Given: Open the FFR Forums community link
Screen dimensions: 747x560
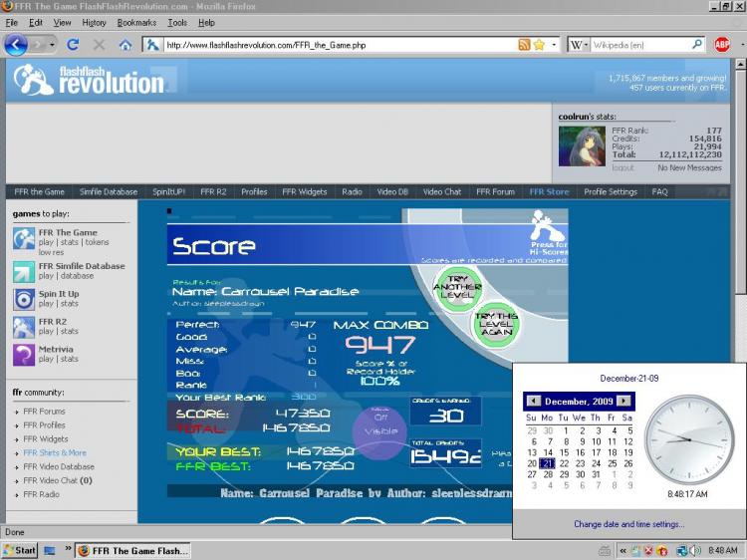Looking at the screenshot, I should [x=44, y=411].
